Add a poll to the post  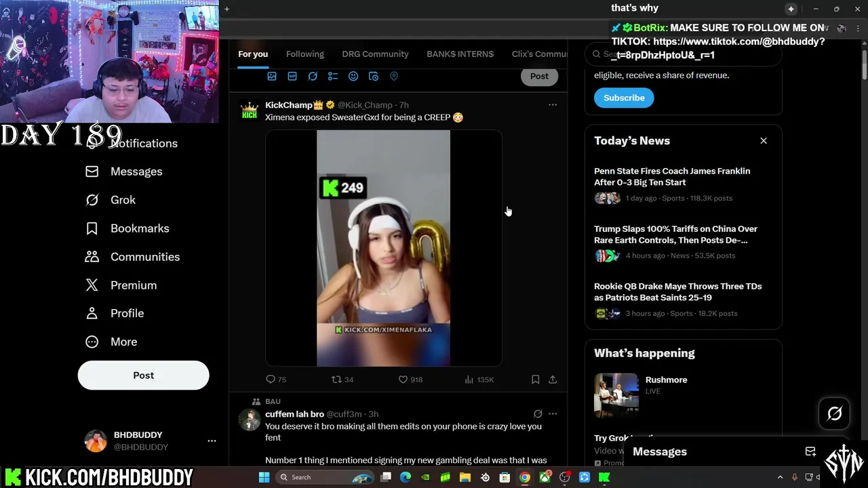[333, 76]
